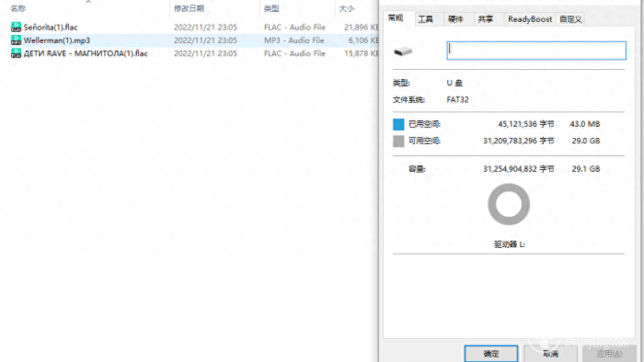Focus the drive label input field
This screenshot has width=644, height=362.
536,51
